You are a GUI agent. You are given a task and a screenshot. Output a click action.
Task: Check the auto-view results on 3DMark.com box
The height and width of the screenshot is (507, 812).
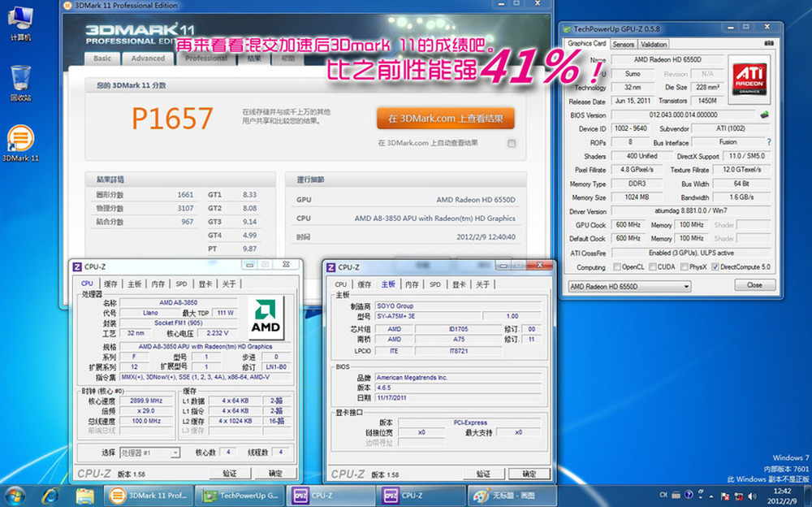(511, 143)
